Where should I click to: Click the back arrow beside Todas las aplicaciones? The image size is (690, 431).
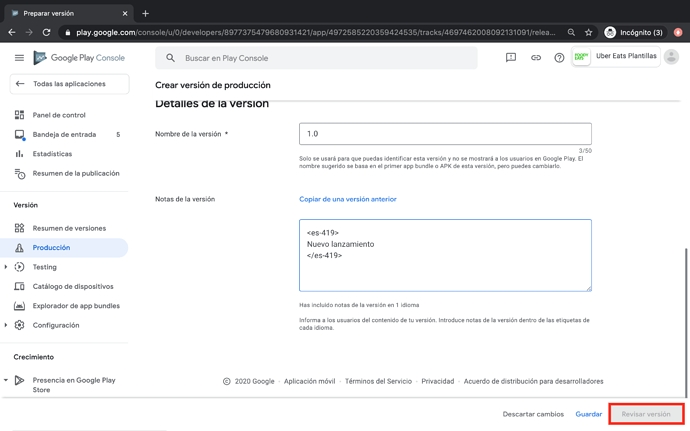tap(20, 84)
